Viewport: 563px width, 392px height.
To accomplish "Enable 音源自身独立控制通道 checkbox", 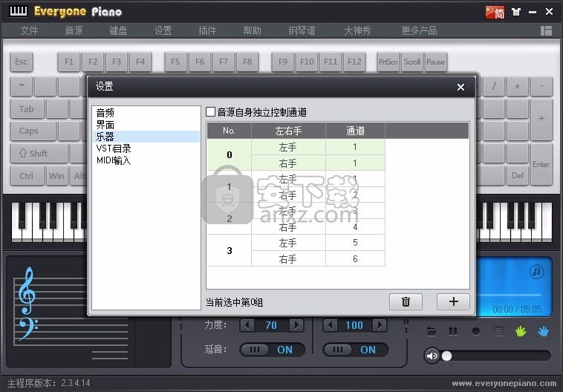I will (x=210, y=112).
